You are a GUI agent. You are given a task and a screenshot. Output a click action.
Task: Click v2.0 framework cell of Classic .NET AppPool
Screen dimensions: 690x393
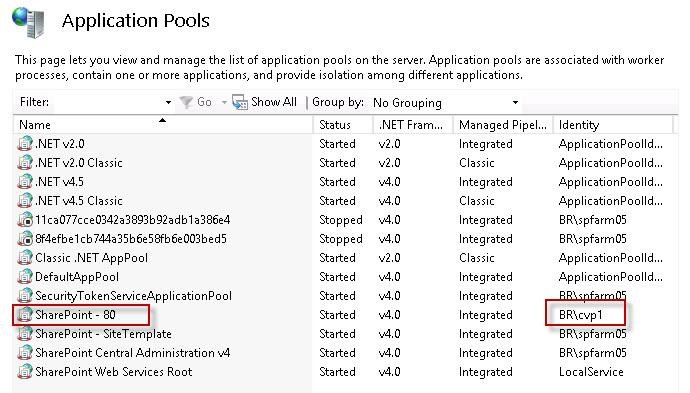click(x=389, y=258)
